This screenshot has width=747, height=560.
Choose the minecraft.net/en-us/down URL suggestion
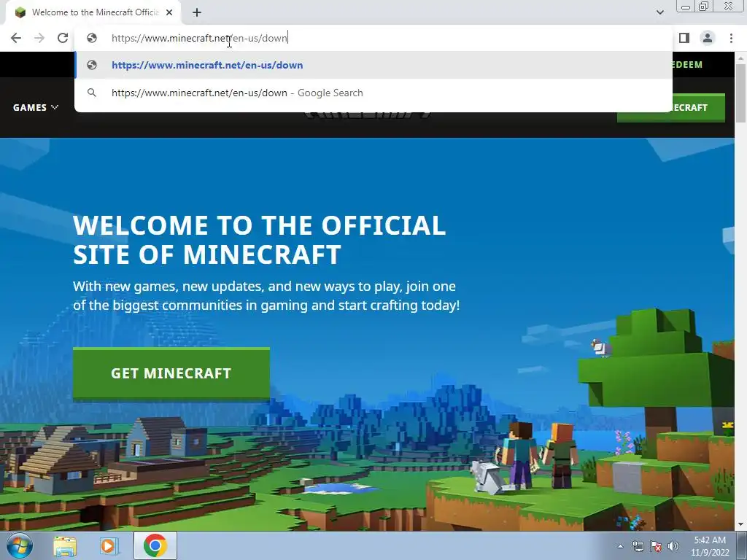(x=373, y=65)
